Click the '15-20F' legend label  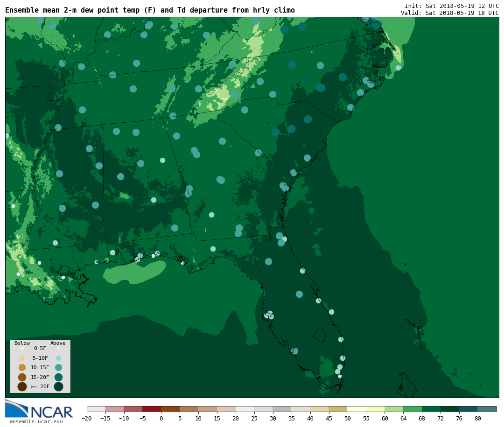40,377
